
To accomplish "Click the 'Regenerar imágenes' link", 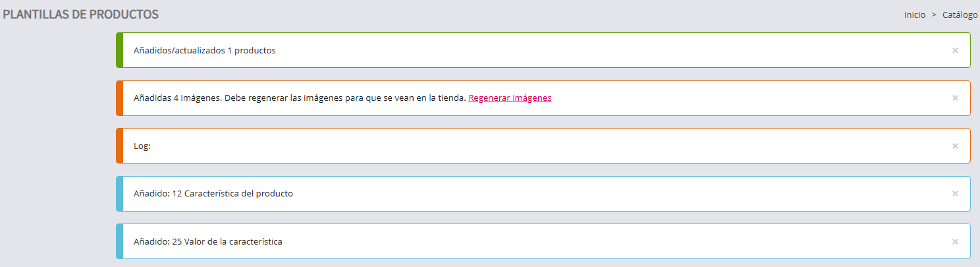I will (510, 98).
